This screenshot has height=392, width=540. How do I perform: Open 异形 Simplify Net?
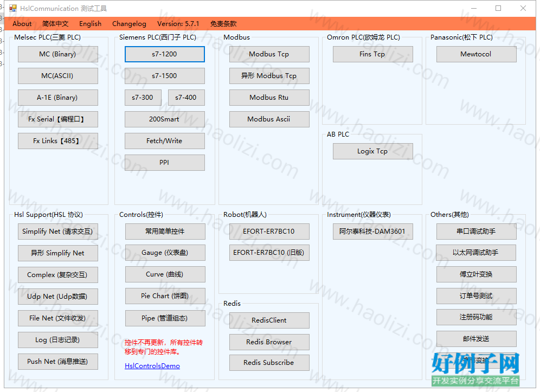coord(58,253)
